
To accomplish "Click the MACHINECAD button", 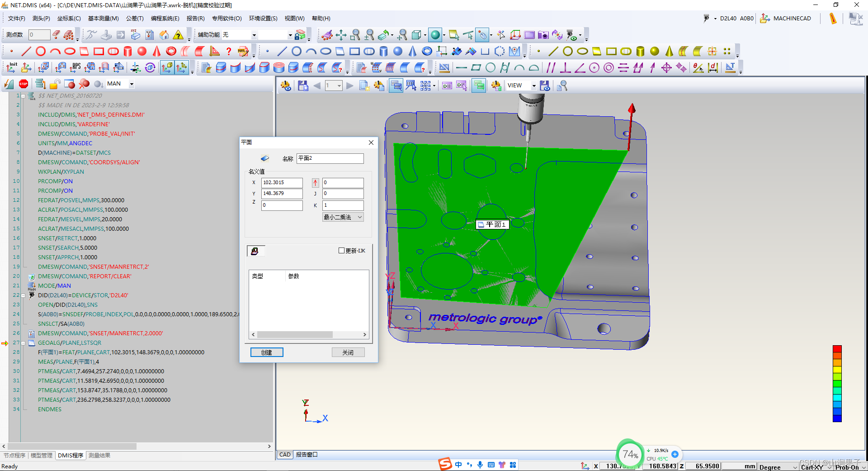I will coord(786,19).
